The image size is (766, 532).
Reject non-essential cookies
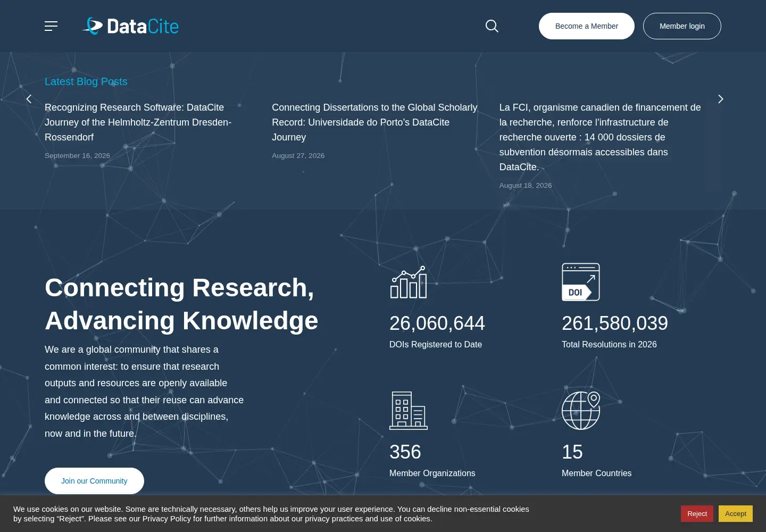697,513
